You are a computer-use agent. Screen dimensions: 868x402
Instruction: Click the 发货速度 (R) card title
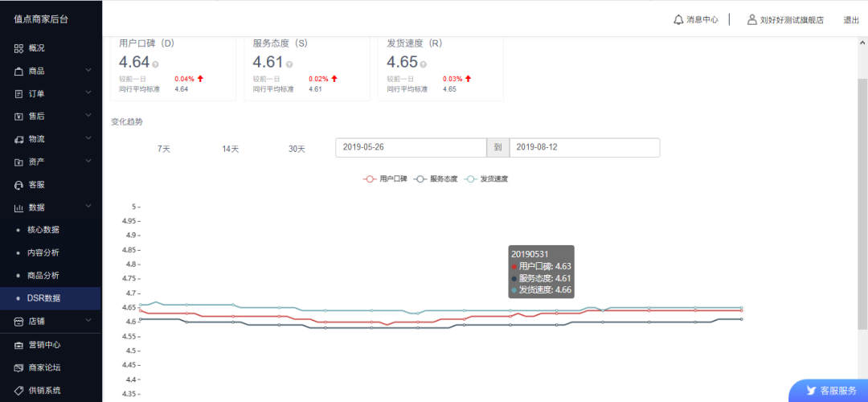point(414,43)
